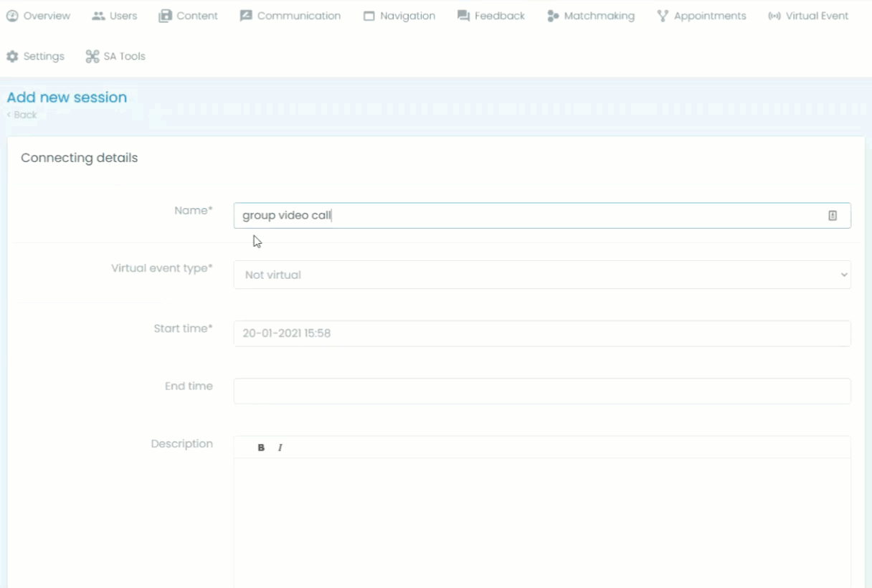Click into the Start time field

(541, 333)
